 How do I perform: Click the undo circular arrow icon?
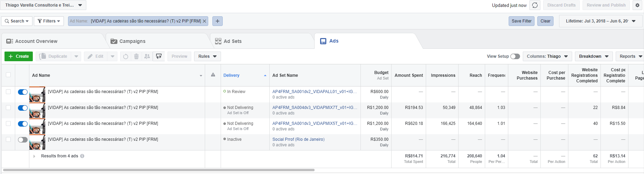(x=126, y=56)
